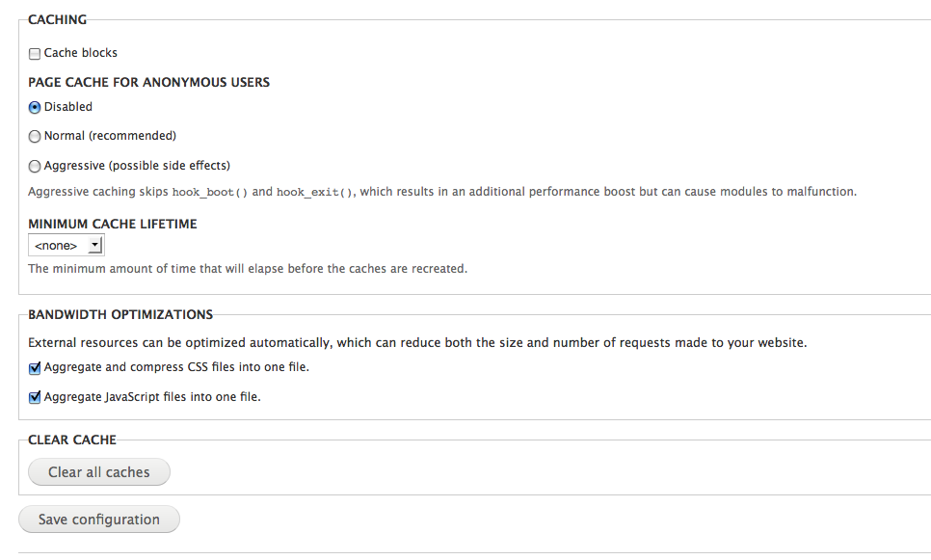Click the BANDWIDTH OPTIMIZATIONS fieldset heading
This screenshot has width=931, height=560.
click(x=120, y=315)
